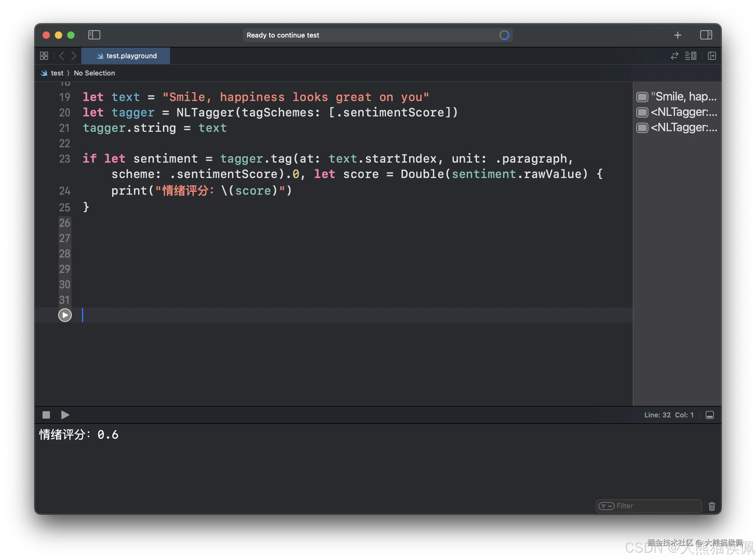
Task: Add an editor on the right
Action: 712,56
